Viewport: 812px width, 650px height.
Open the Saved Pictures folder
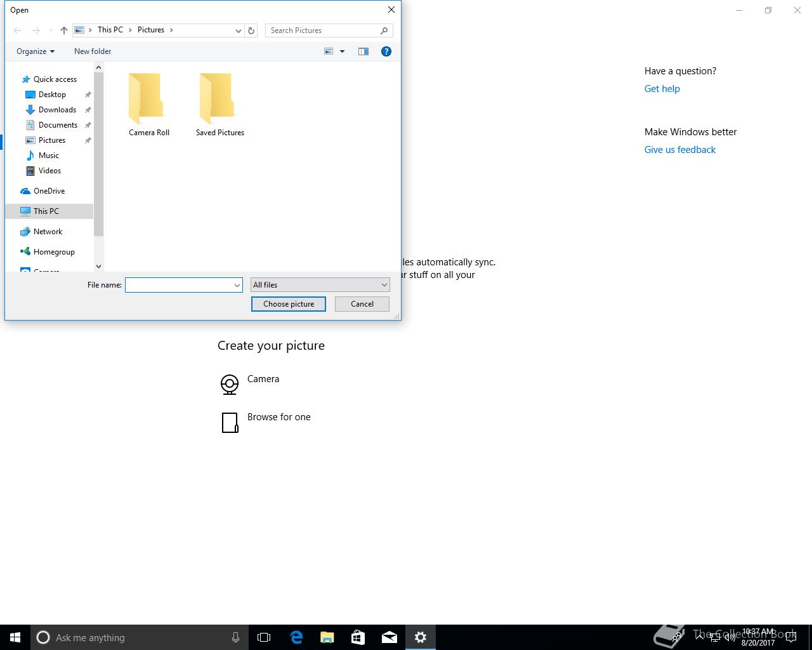click(219, 105)
